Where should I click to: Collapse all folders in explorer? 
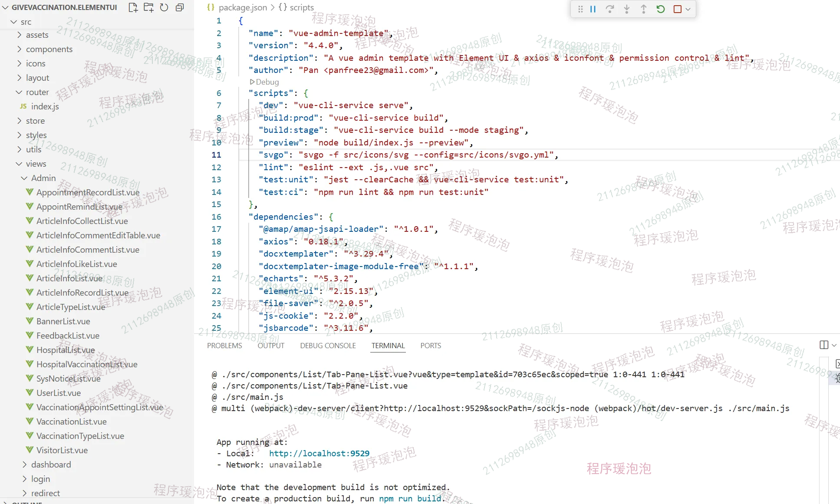tap(180, 7)
